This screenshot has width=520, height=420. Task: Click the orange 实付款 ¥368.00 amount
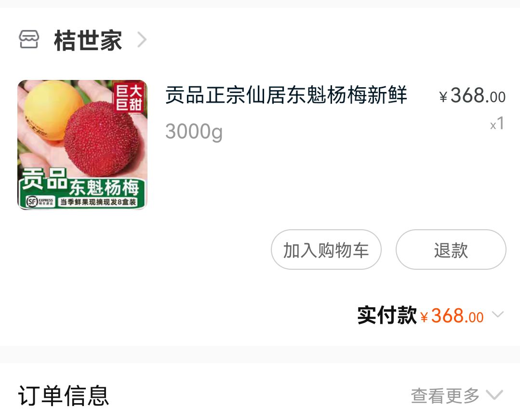coord(452,315)
